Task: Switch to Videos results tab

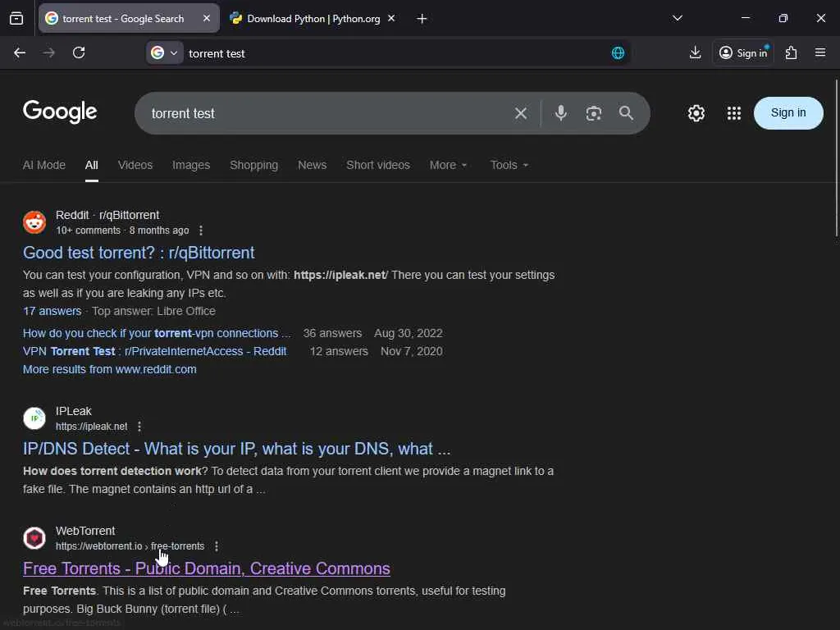Action: pyautogui.click(x=135, y=165)
